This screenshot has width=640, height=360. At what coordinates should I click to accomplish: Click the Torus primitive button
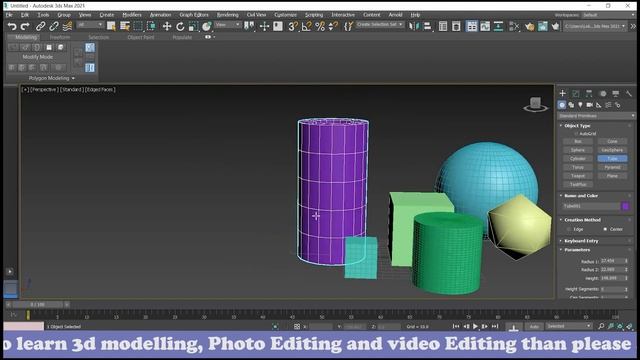click(578, 167)
